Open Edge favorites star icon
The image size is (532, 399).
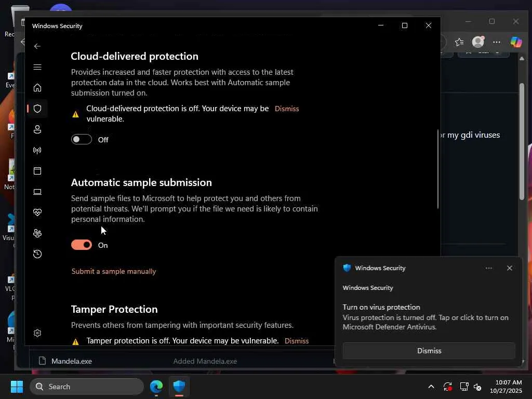click(459, 42)
